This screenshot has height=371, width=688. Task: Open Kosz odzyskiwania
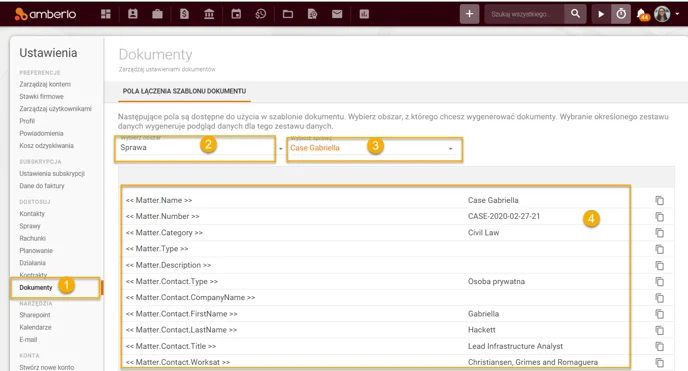pos(46,146)
